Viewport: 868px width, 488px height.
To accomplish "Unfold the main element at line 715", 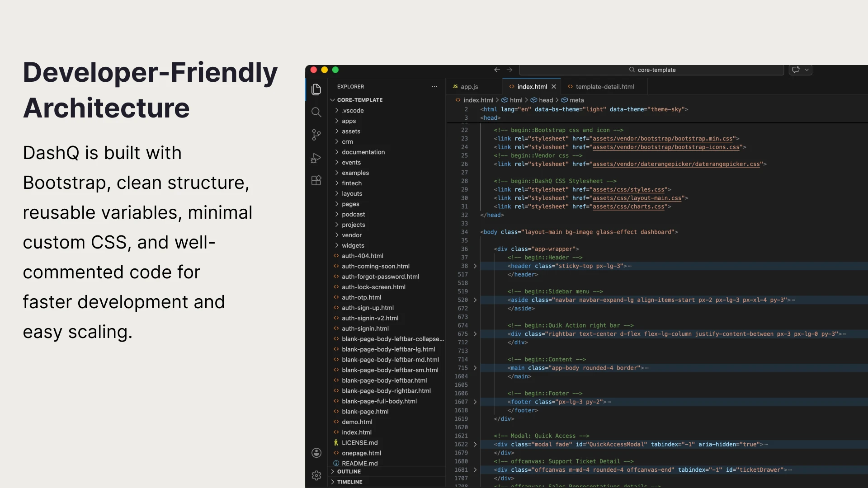I will point(475,368).
